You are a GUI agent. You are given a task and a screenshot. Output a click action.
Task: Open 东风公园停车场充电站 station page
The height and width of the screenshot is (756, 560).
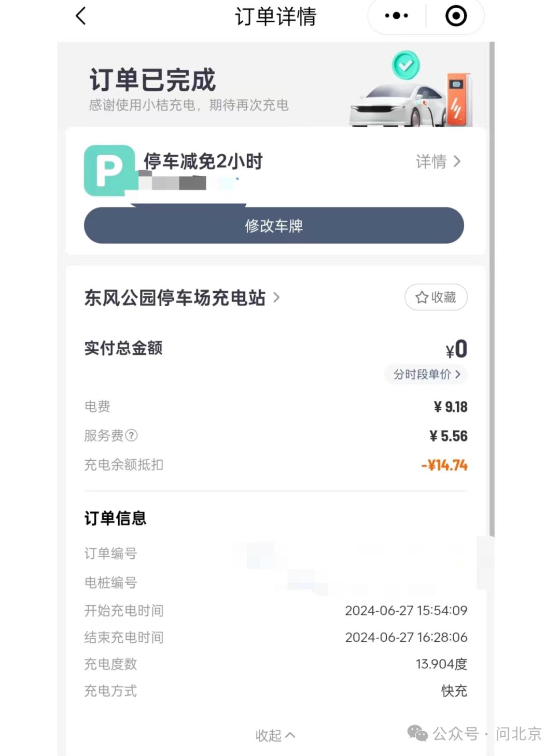(182, 298)
